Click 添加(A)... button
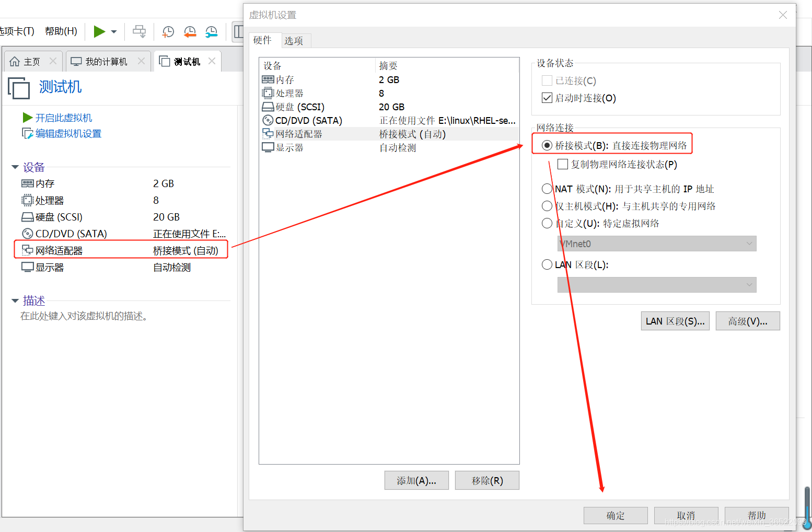812x532 pixels. (416, 480)
